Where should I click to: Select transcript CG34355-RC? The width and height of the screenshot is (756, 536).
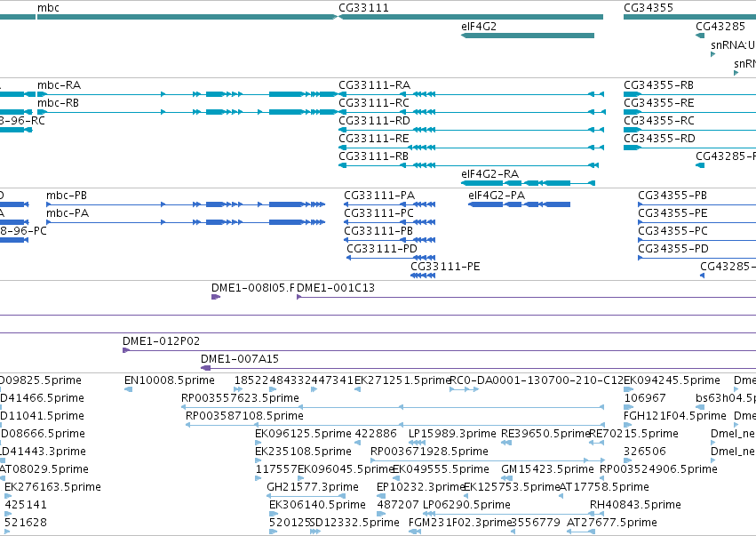pyautogui.click(x=689, y=130)
